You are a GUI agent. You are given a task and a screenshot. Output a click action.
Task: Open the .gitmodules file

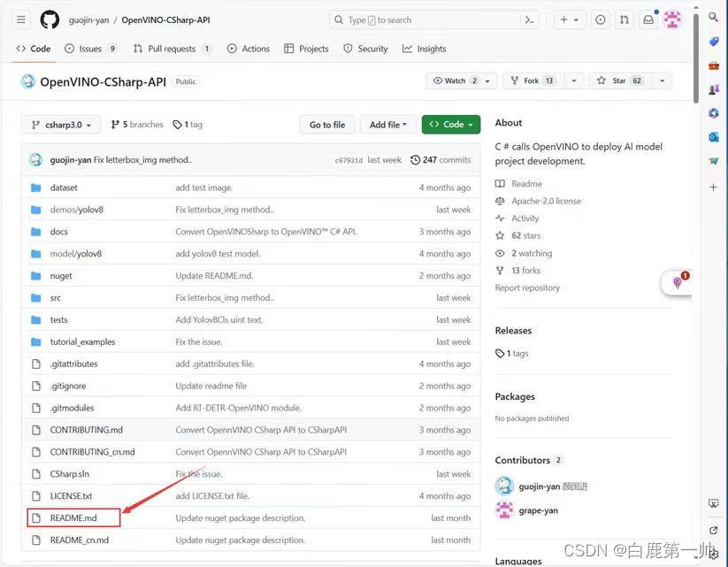point(72,408)
